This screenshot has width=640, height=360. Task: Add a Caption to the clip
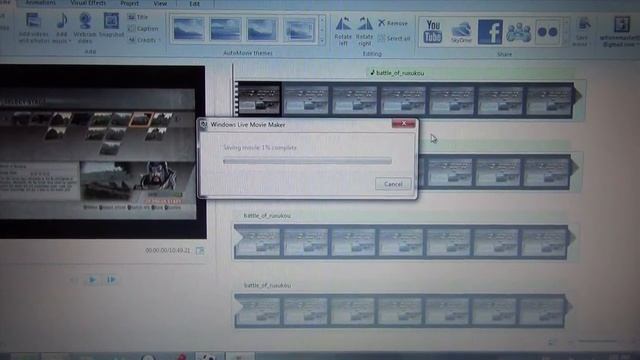143,29
